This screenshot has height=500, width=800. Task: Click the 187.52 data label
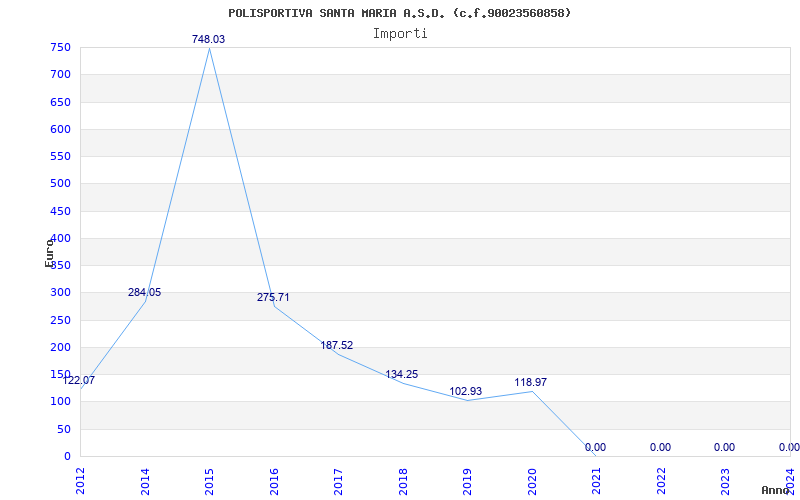337,345
